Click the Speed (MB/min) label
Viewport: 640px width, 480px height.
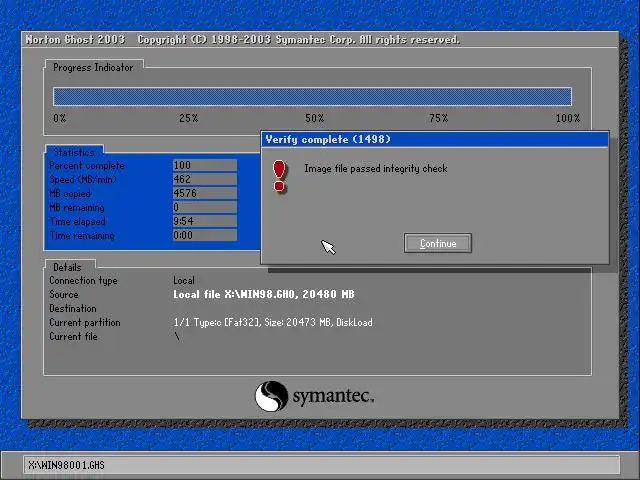tap(82, 180)
